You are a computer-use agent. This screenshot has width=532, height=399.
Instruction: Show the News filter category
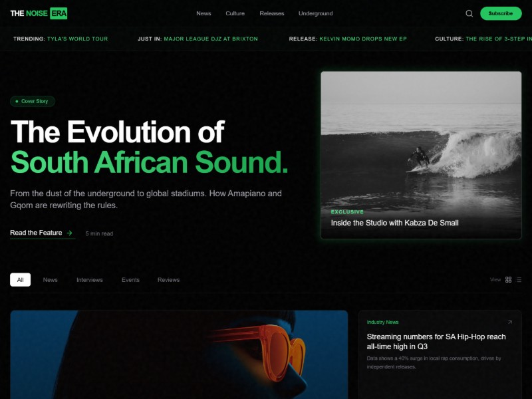pyautogui.click(x=51, y=279)
